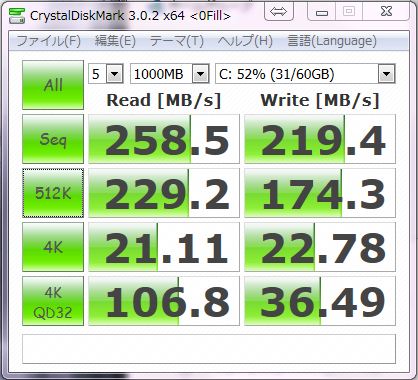Start the 512K random test
Screen dimensions: 418x380
pyautogui.click(x=53, y=193)
